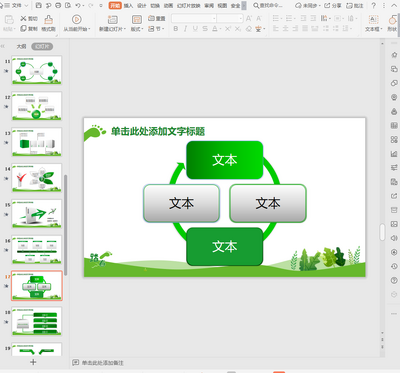The width and height of the screenshot is (400, 373).
Task: Collapse the ribbon with the chevron
Action: (x=393, y=6)
